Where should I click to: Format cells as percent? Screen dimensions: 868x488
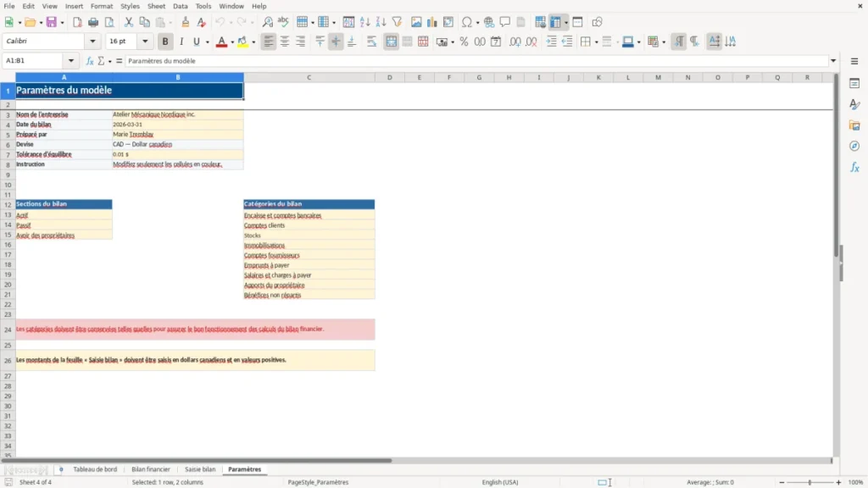point(464,42)
